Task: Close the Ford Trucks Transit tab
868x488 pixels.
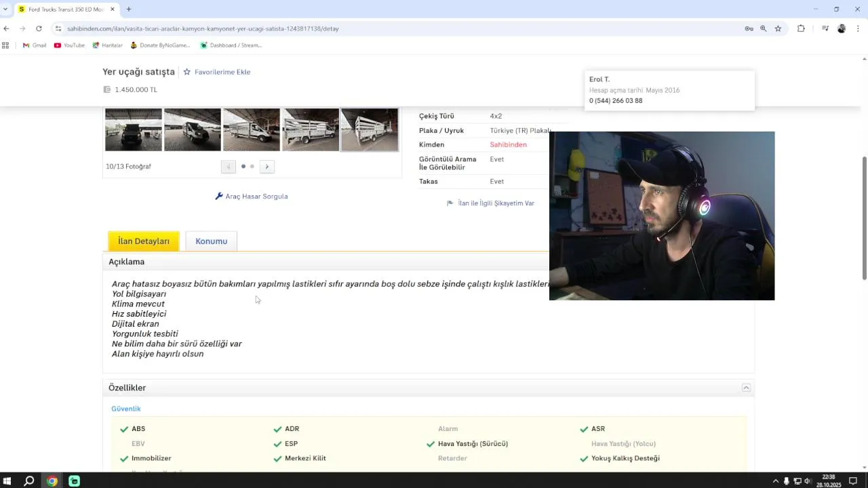Action: pos(113,9)
